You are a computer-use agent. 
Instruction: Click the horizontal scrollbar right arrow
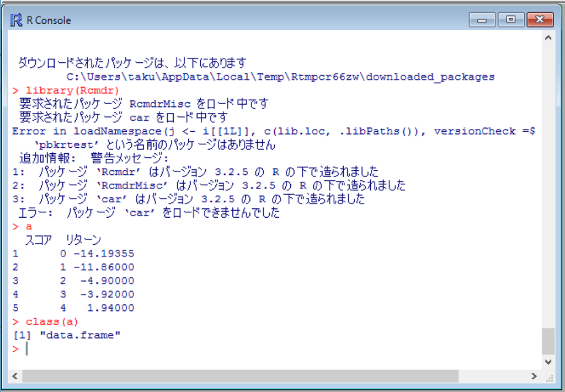tap(534, 376)
